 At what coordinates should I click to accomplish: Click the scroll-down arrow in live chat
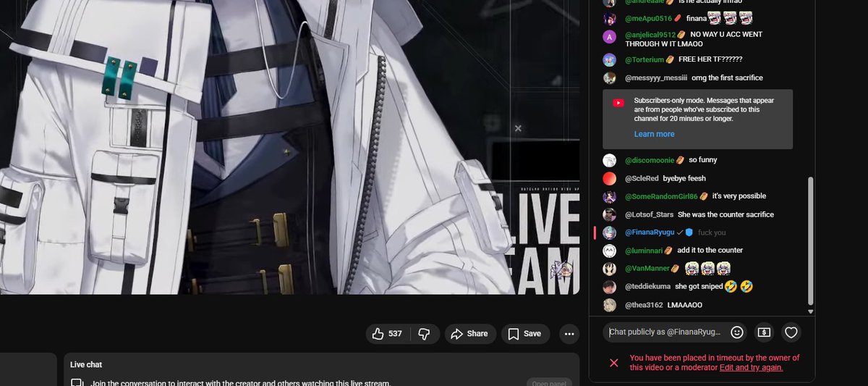[x=810, y=311]
